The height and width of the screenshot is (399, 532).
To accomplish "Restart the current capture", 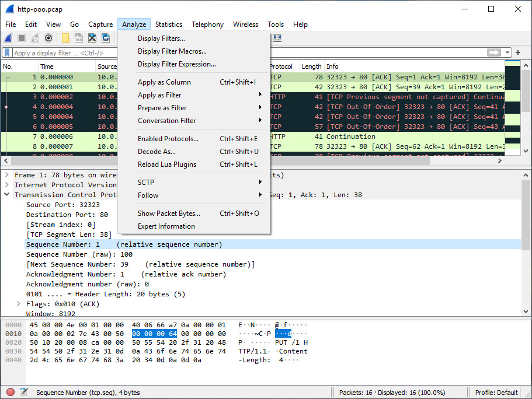I will pyautogui.click(x=35, y=38).
